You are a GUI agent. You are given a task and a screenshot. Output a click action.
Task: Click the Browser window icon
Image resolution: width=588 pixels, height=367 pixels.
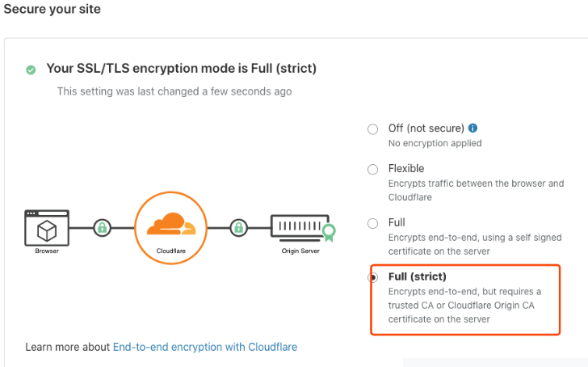pyautogui.click(x=47, y=227)
